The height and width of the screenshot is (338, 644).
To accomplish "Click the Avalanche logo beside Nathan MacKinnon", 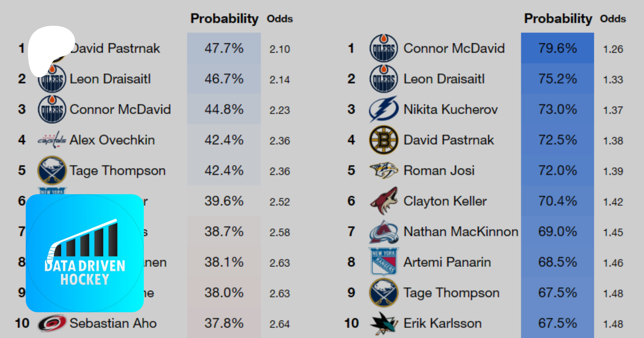I will coord(384,232).
